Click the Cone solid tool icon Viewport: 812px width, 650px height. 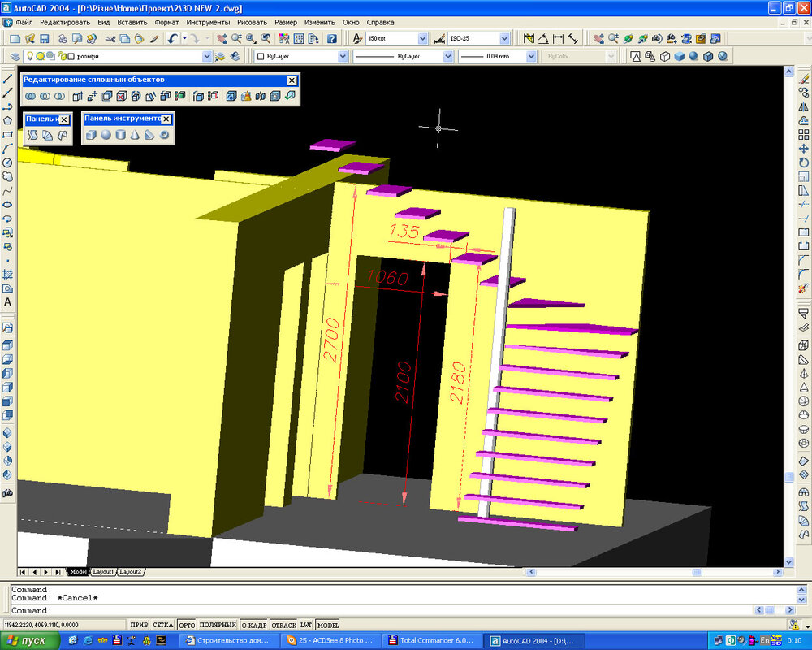pos(135,135)
